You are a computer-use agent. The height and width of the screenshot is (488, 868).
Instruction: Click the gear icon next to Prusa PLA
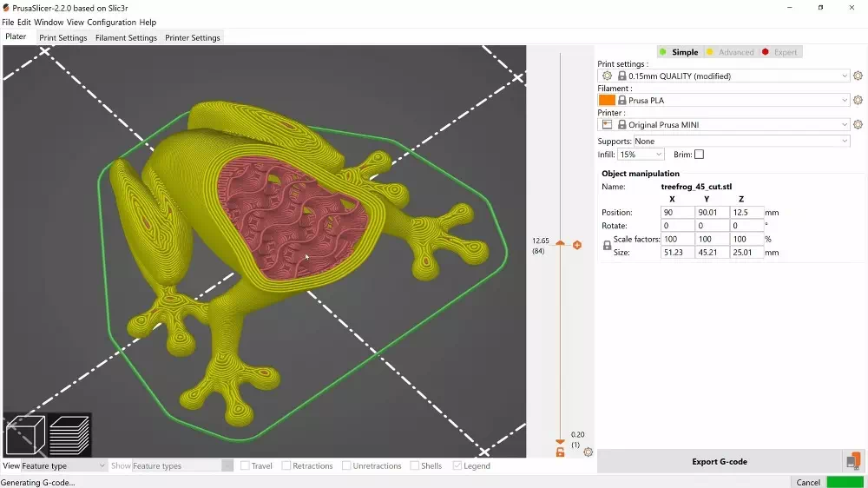(858, 101)
